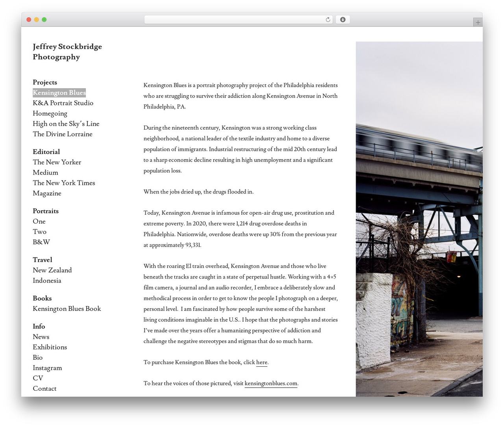
Task: Open New Zealand travel gallery
Action: pyautogui.click(x=52, y=270)
